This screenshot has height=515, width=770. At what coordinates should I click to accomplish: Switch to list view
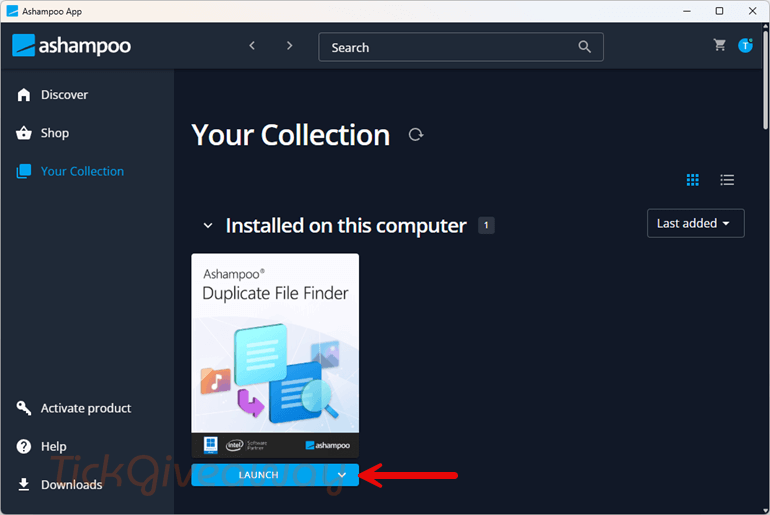[727, 180]
